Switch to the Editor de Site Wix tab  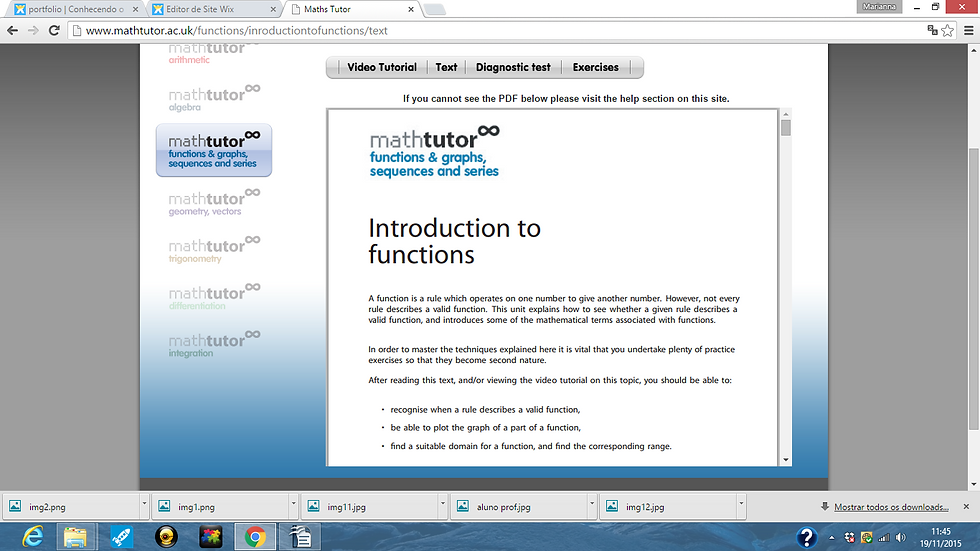point(214,9)
